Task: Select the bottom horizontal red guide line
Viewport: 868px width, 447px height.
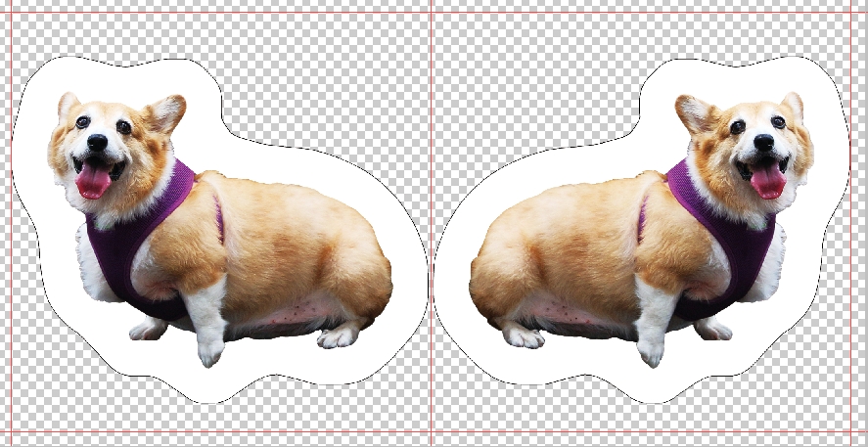Action: pos(294,431)
